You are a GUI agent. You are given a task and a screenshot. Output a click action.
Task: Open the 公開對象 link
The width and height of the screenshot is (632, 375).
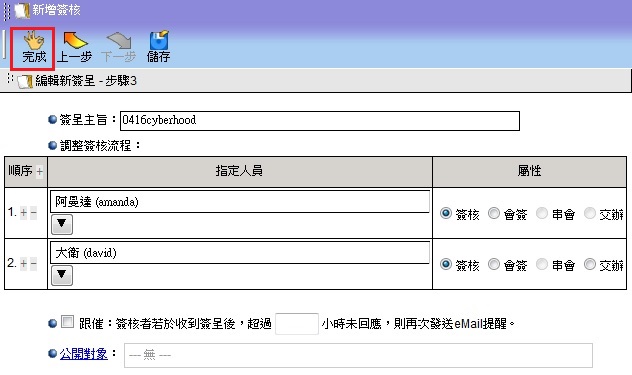(x=83, y=354)
